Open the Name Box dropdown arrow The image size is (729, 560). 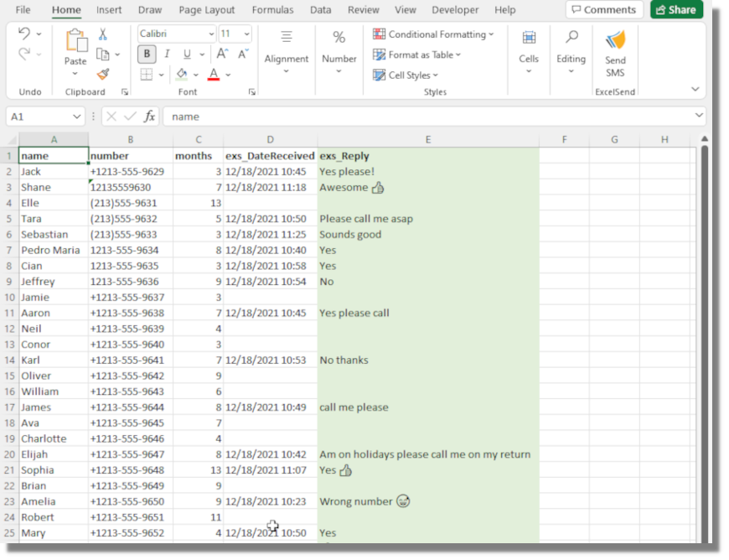click(x=77, y=117)
